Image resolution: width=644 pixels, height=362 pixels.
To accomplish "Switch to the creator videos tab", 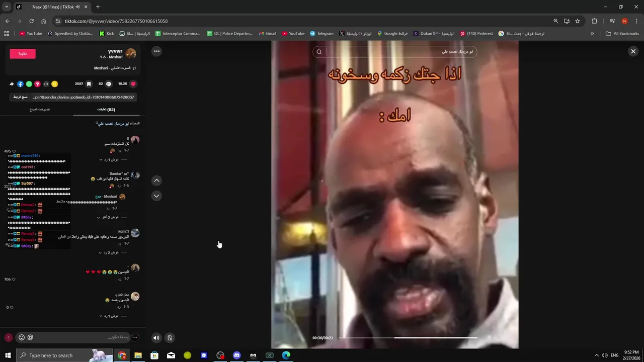I will (x=40, y=110).
